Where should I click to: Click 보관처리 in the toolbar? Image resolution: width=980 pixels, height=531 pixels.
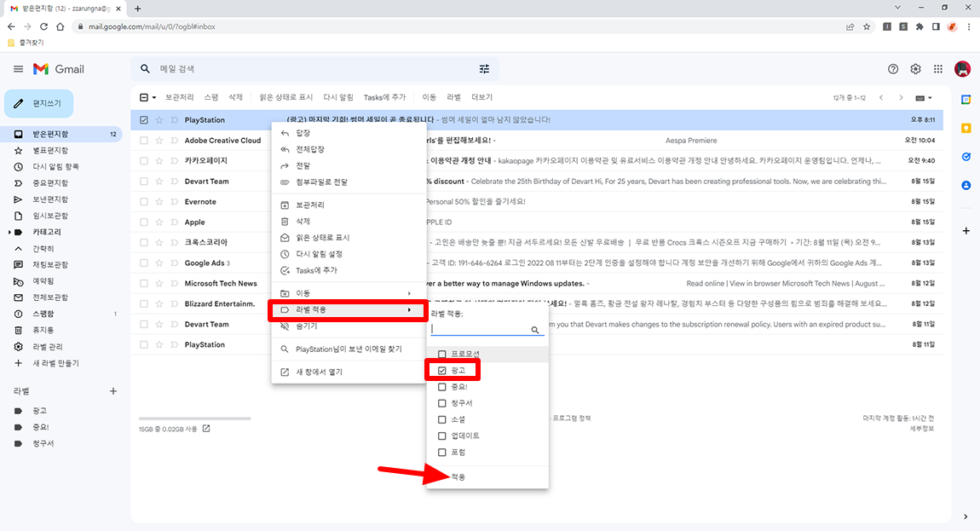(180, 97)
